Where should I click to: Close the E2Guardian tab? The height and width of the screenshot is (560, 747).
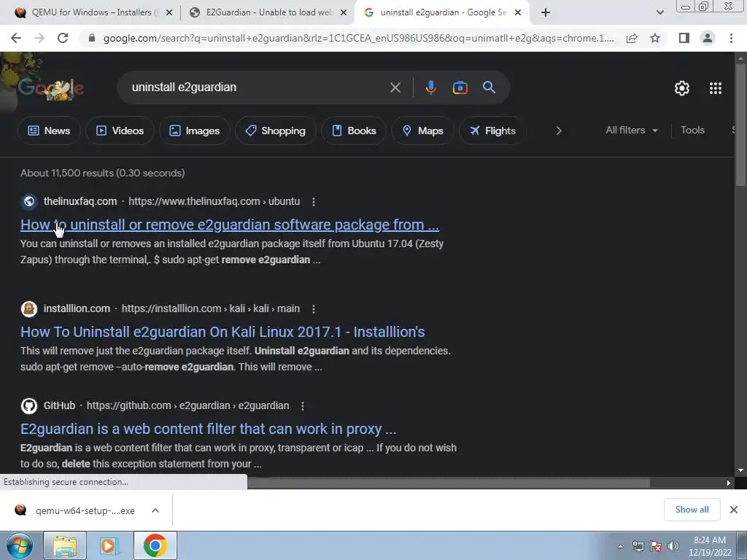(343, 13)
